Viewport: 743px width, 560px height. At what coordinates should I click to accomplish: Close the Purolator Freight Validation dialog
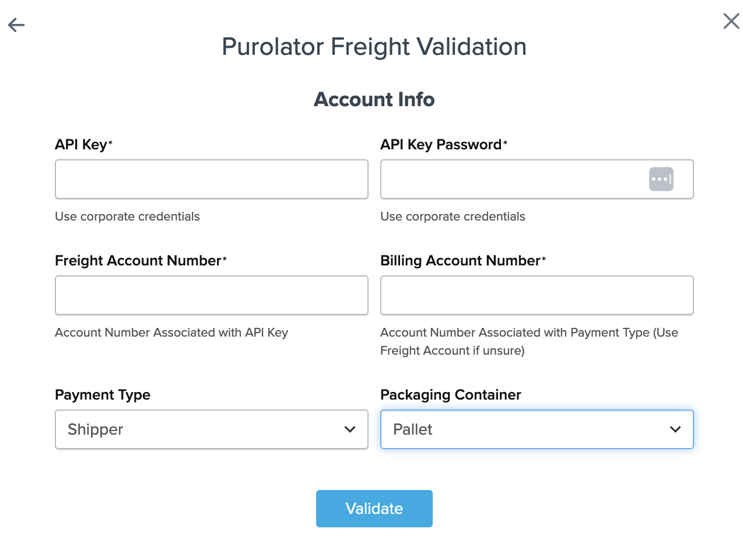tap(731, 21)
